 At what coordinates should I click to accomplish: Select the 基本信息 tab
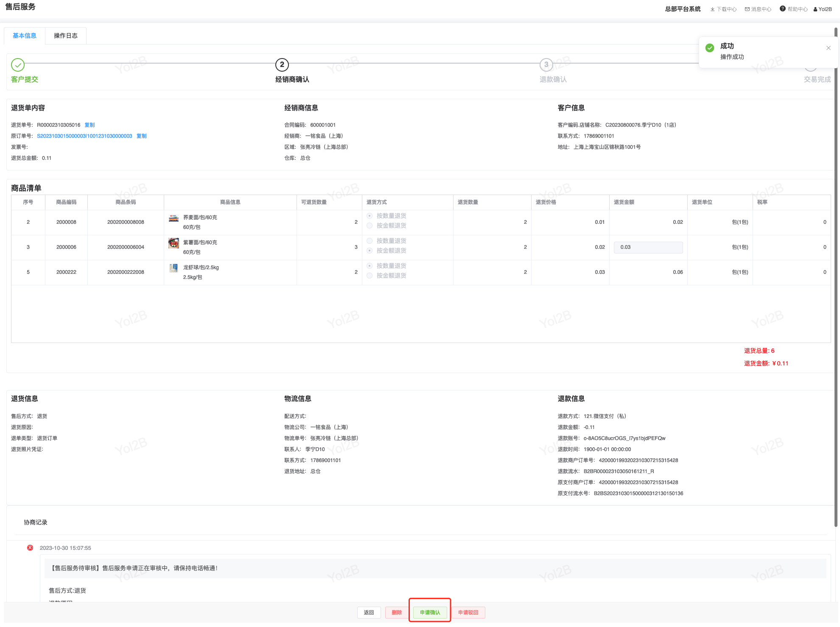click(25, 36)
